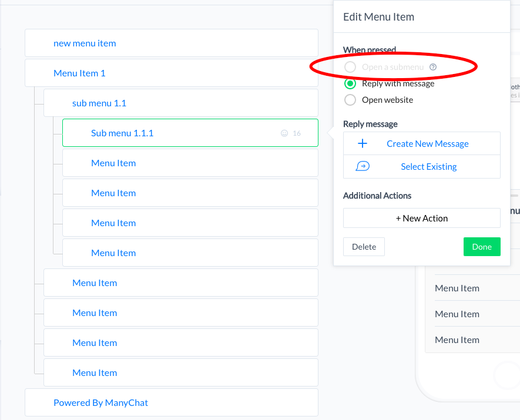Select Sub menu 1.1.1
This screenshot has height=420, width=520.
[x=122, y=133]
